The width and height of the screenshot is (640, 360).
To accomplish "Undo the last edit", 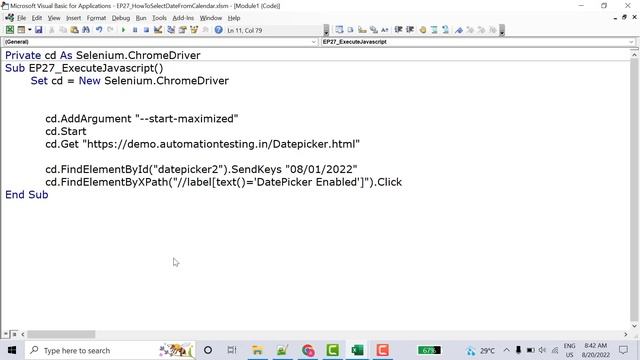I will point(99,30).
